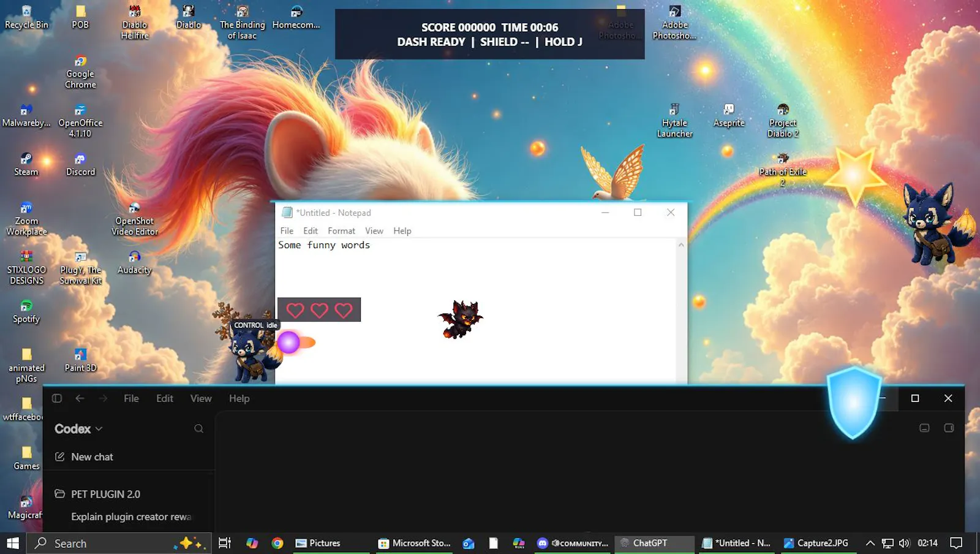
Task: Open Codex Edit menu
Action: [x=165, y=398]
